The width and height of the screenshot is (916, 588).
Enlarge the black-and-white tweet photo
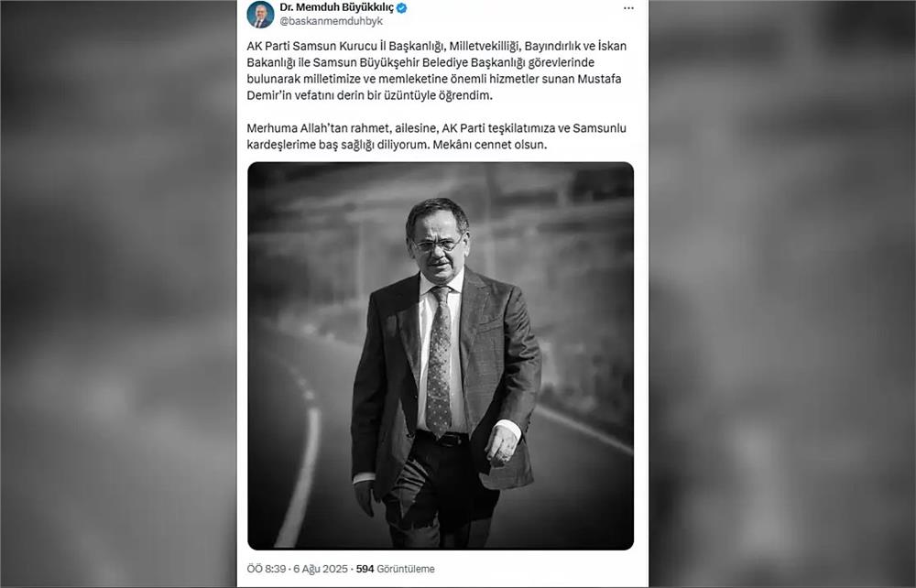(x=441, y=355)
